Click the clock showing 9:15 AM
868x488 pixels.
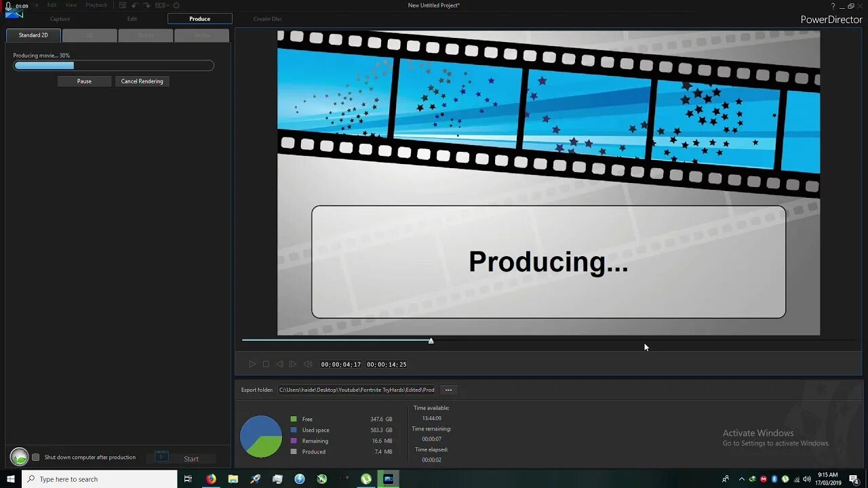[x=829, y=475]
